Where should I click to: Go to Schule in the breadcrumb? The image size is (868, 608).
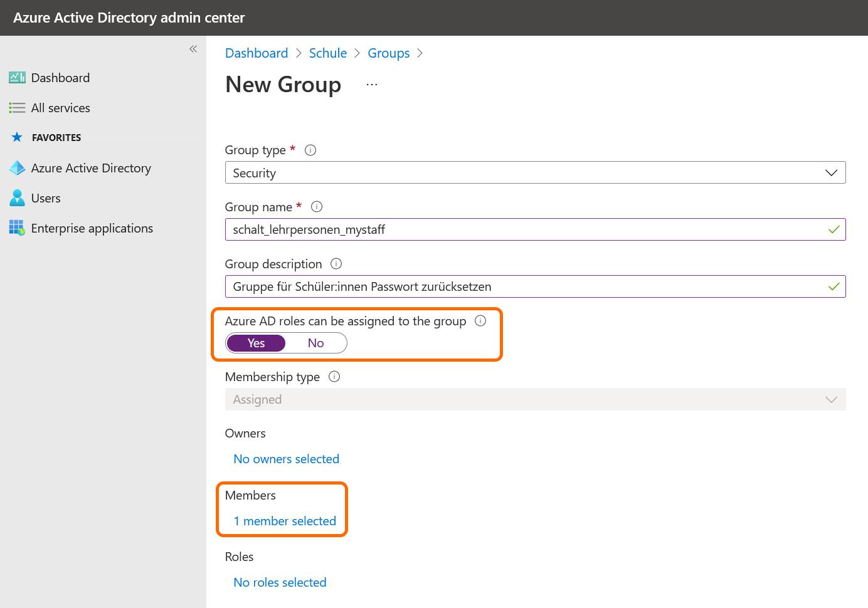pyautogui.click(x=327, y=53)
